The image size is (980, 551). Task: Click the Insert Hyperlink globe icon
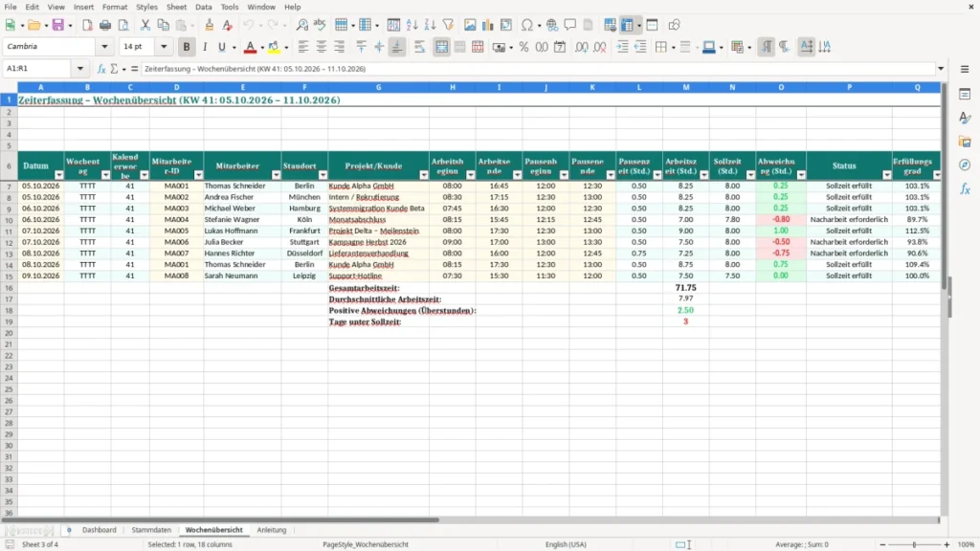point(552,25)
